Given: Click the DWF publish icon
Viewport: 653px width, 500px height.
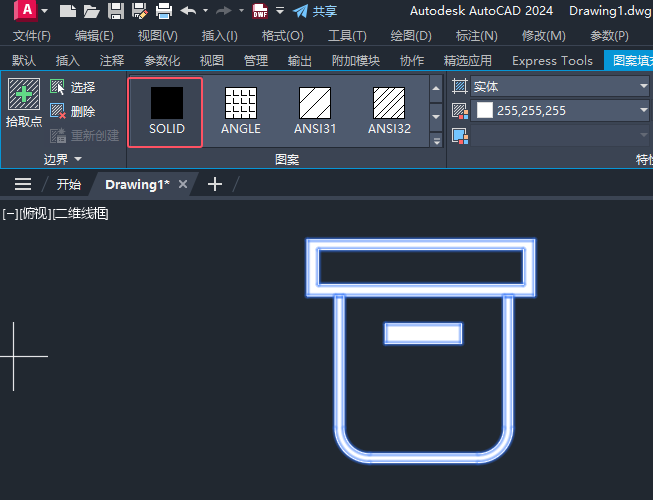Looking at the screenshot, I should (260, 11).
